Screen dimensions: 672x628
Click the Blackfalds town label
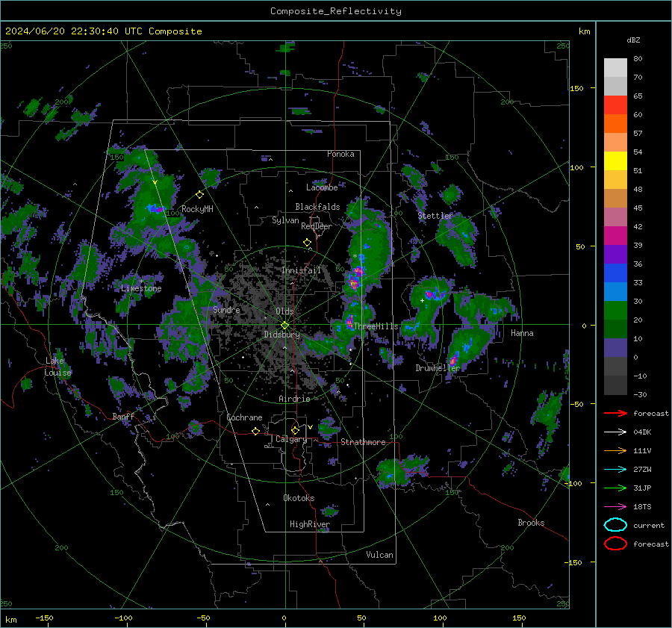[x=317, y=207]
